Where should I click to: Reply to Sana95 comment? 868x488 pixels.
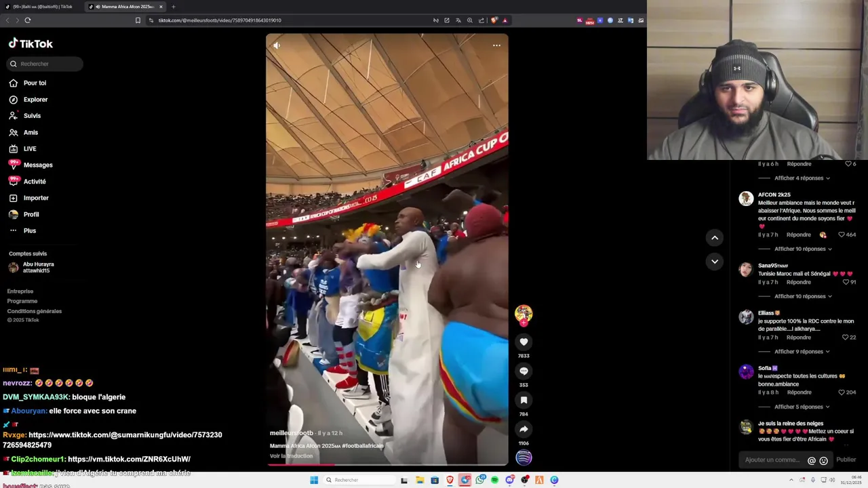[799, 282]
